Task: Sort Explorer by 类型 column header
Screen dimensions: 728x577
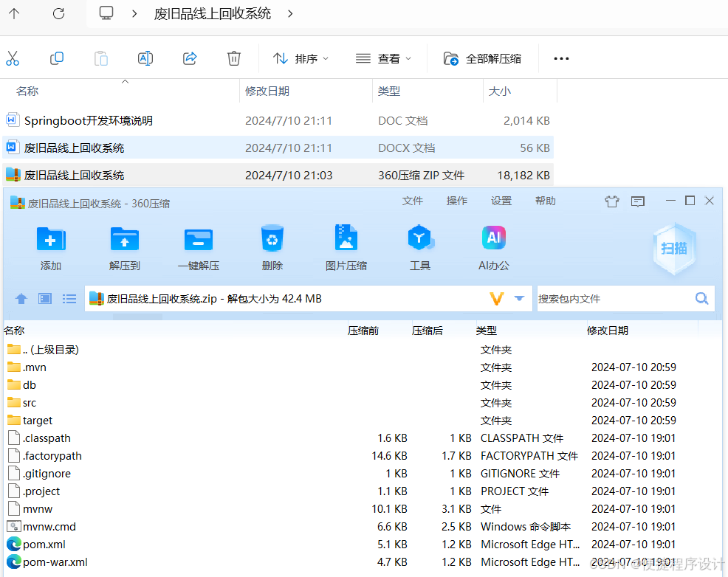Action: [x=388, y=91]
